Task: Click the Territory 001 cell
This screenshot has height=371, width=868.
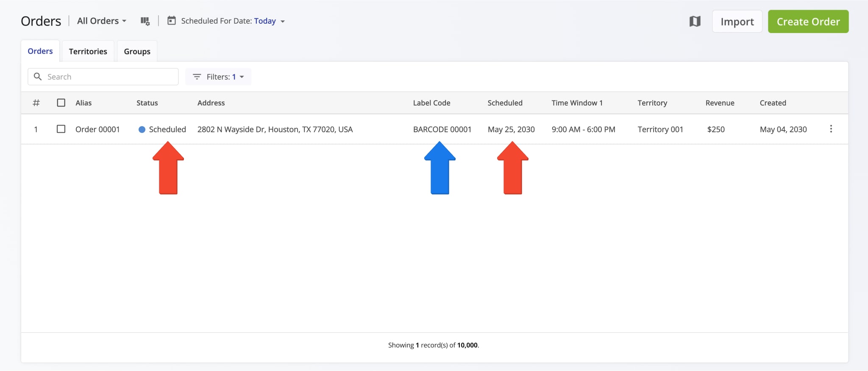Action: [660, 129]
